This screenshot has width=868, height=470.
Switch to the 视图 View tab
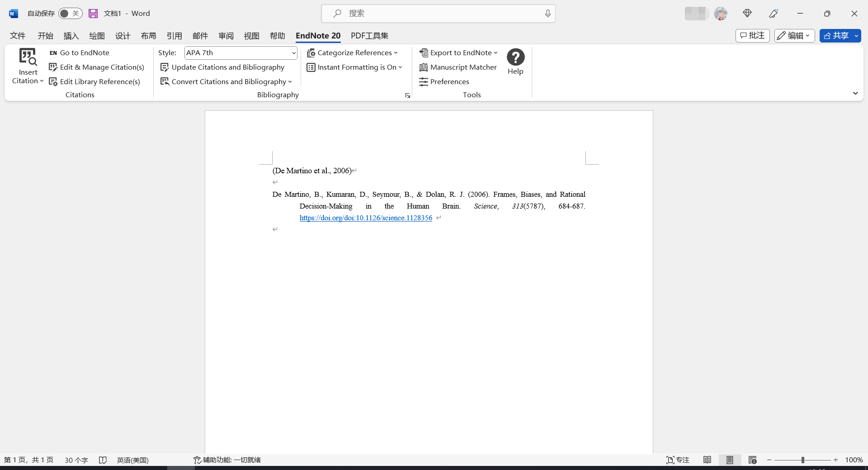point(251,36)
